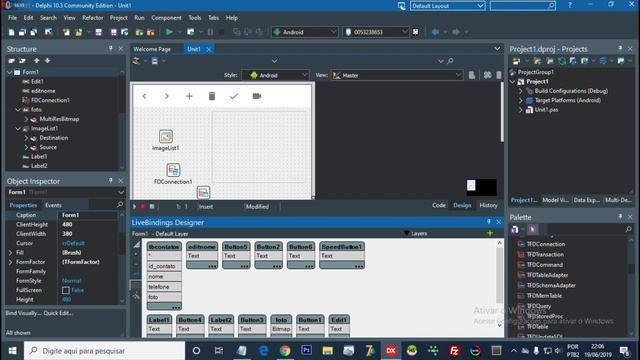This screenshot has height=360, width=640.
Task: Click the IDE Insight search box
Action: coord(522,6)
